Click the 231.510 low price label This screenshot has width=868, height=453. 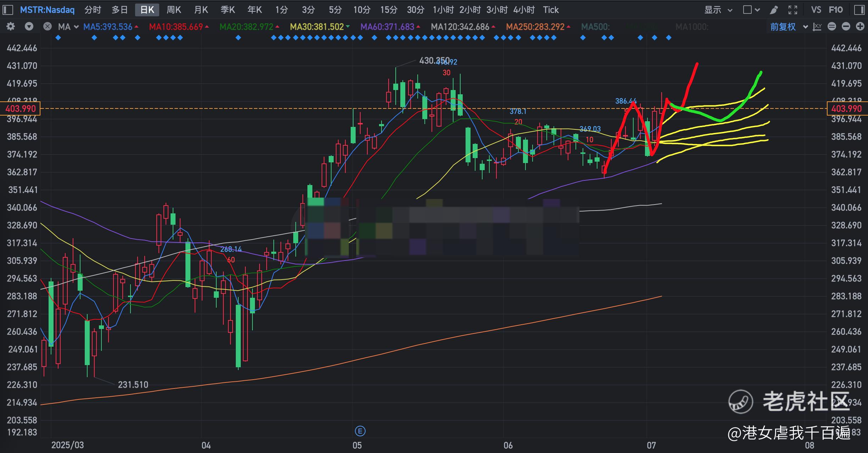coord(133,385)
